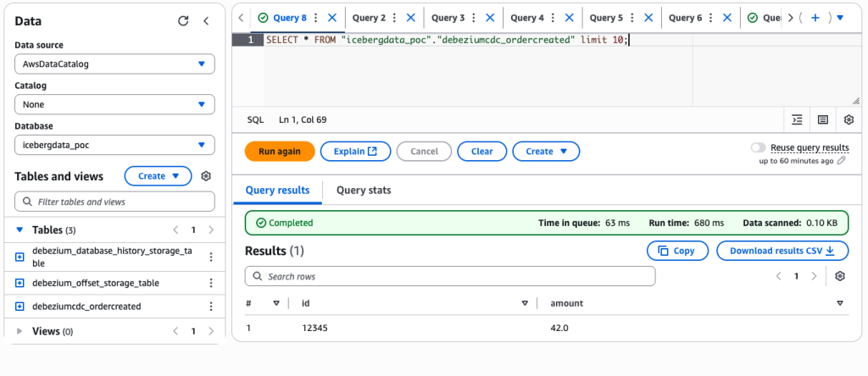Toggle Reuse query results switch
The height and width of the screenshot is (376, 868).
click(758, 147)
